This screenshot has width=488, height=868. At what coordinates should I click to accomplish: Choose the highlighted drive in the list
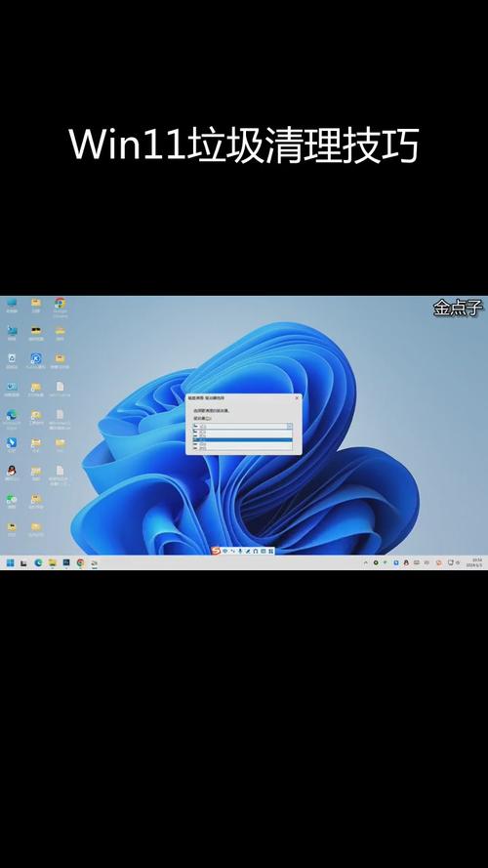coord(242,440)
